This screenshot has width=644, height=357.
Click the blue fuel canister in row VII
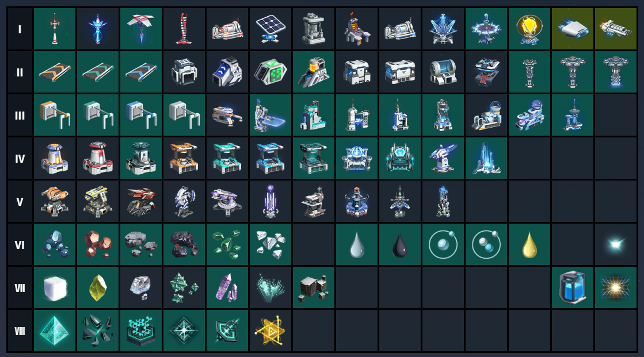[x=572, y=287]
